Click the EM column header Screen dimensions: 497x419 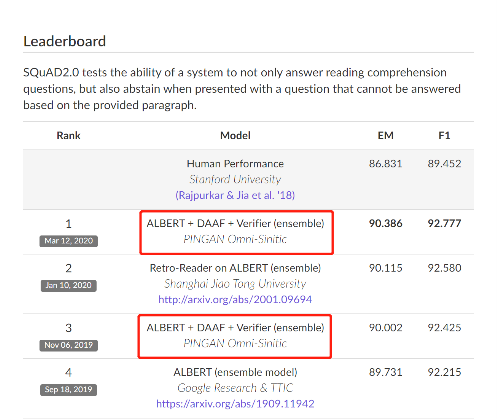[x=386, y=135]
